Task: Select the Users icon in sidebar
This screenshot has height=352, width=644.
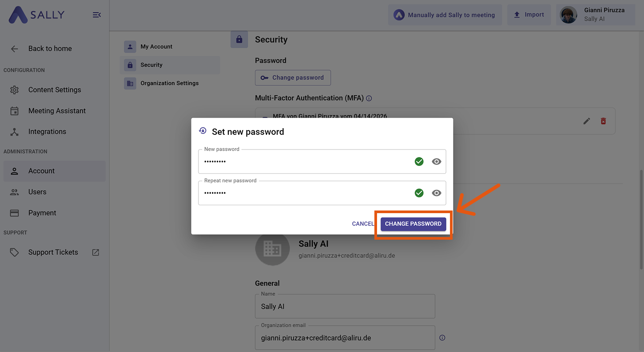Action: 14,192
